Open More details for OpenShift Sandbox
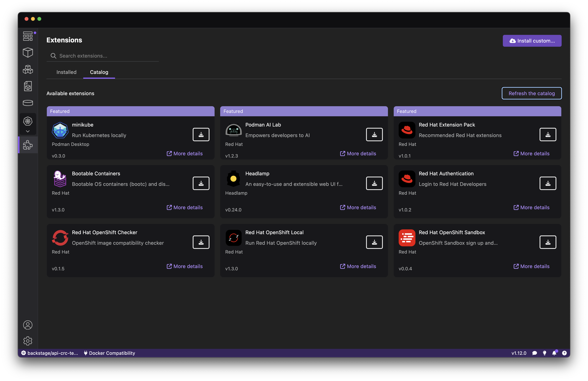This screenshot has width=588, height=381. pos(532,266)
